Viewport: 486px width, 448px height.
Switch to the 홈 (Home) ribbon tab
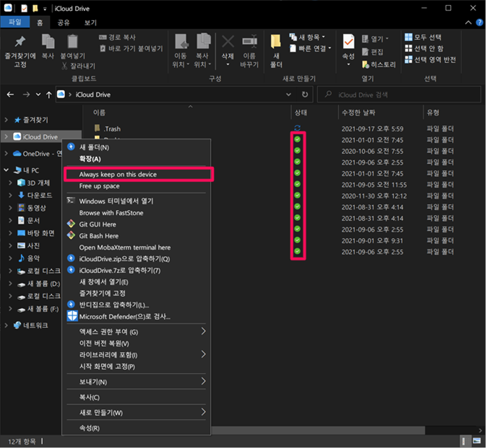pyautogui.click(x=40, y=22)
